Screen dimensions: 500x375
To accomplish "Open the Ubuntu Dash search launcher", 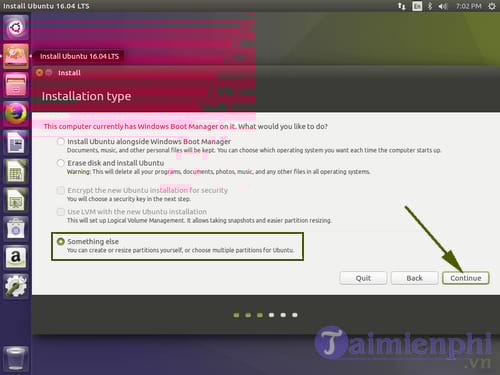I will (16, 27).
